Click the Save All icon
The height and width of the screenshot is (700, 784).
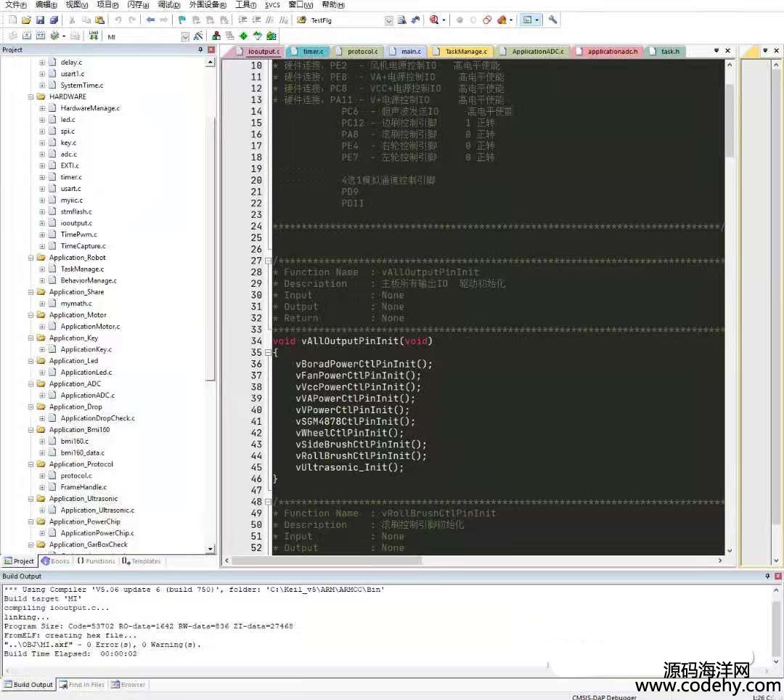click(x=54, y=20)
